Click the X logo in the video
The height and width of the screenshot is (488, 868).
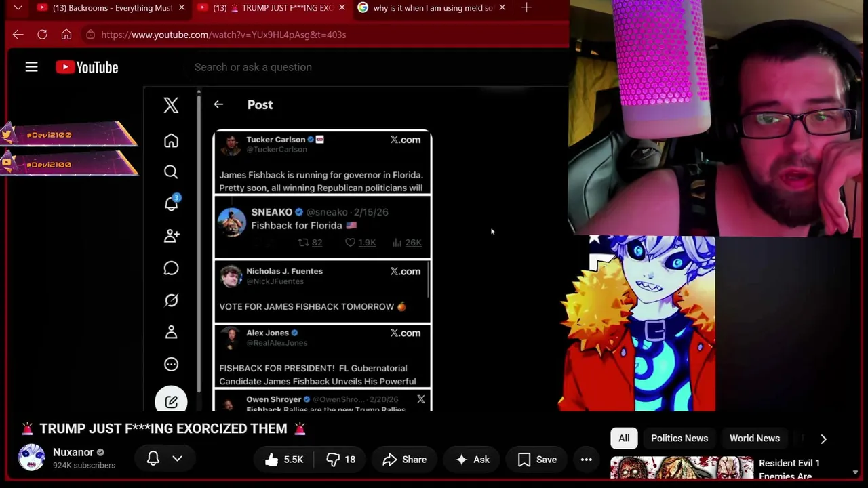[171, 105]
